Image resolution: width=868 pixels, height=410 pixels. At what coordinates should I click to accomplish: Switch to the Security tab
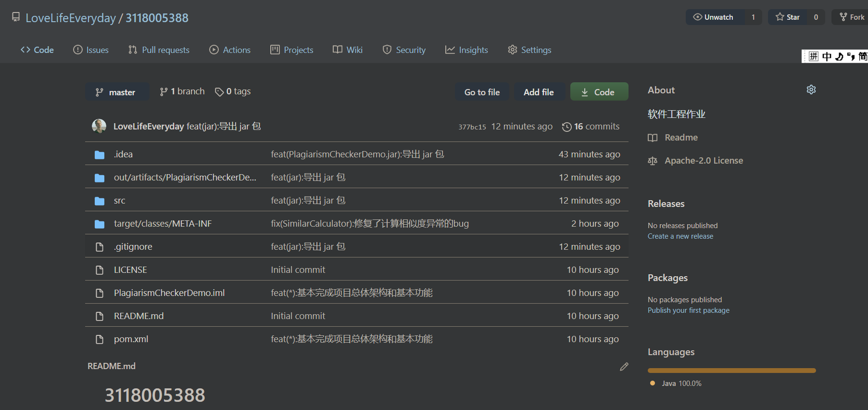[x=404, y=50]
